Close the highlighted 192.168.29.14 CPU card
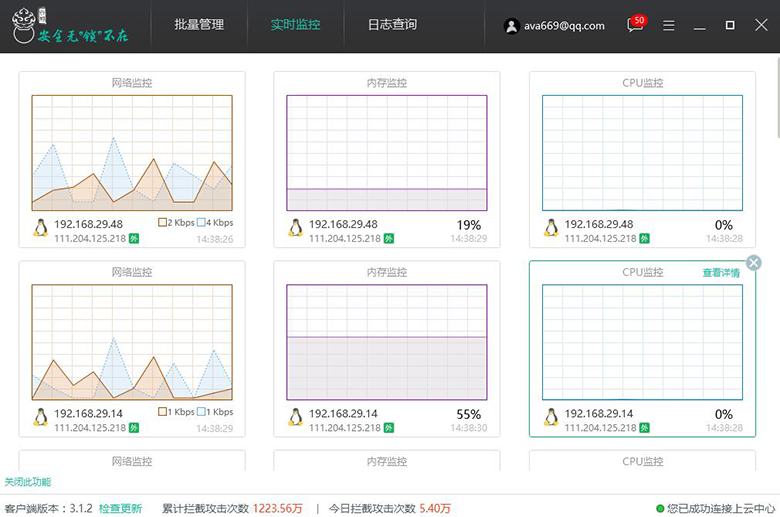 tap(754, 263)
